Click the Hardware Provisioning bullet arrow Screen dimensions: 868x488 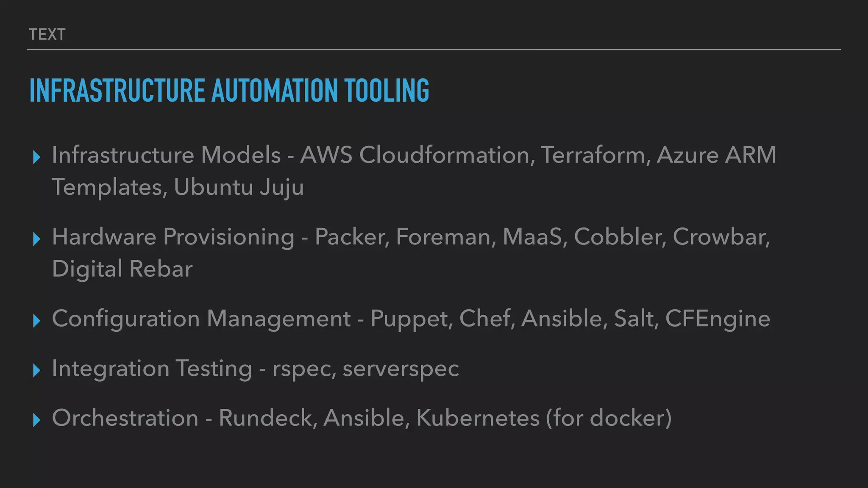click(x=36, y=239)
